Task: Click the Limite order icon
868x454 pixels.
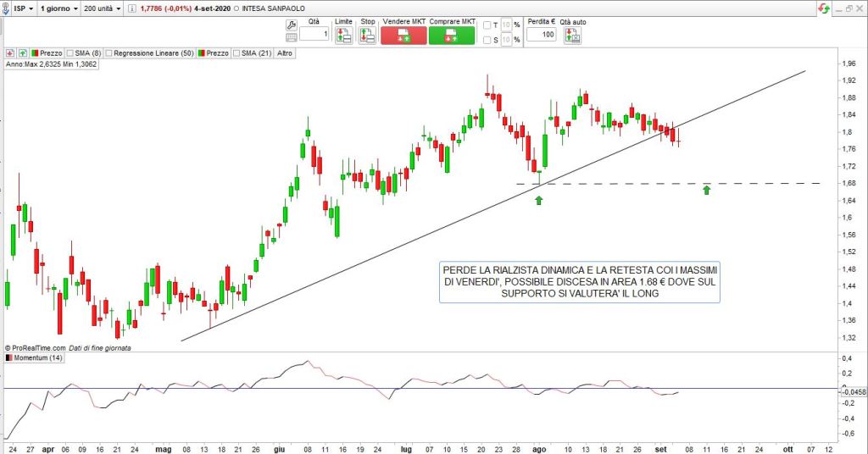Action: 343,35
